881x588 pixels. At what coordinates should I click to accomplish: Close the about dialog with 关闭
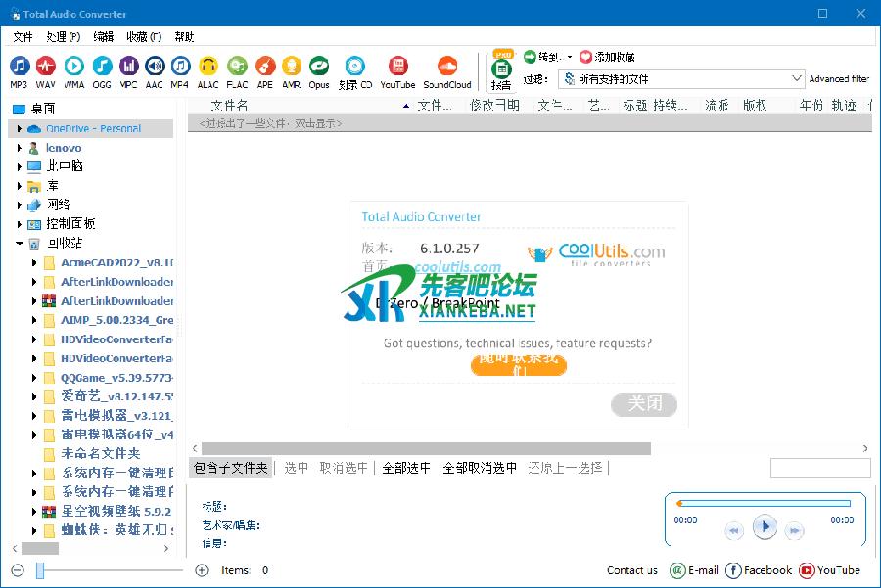click(644, 403)
